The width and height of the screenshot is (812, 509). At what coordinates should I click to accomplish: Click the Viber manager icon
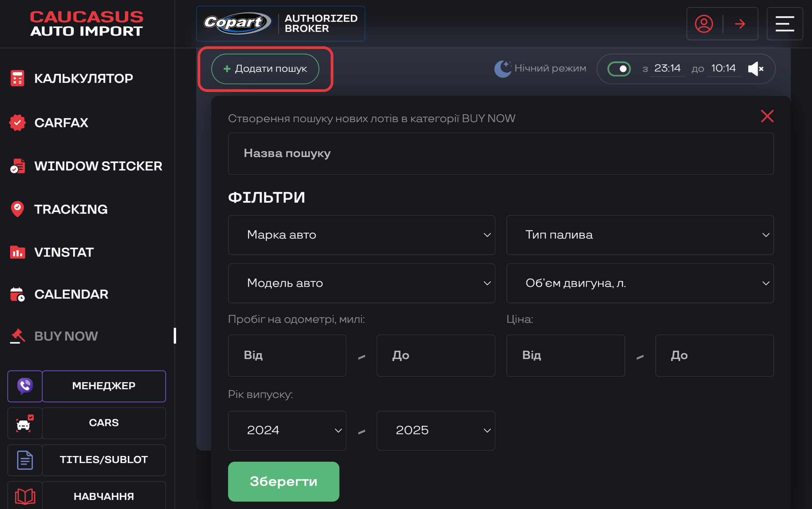pos(25,386)
